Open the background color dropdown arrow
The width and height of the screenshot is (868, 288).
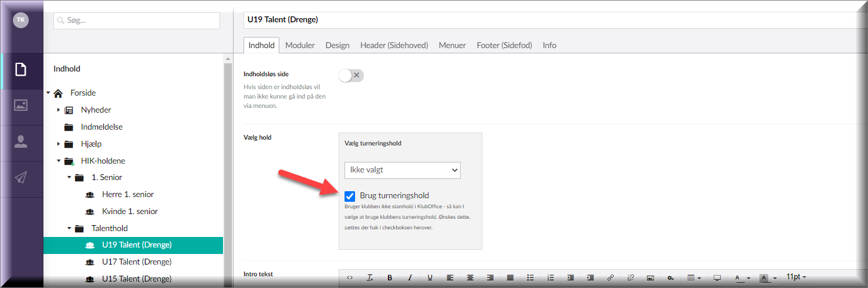pyautogui.click(x=775, y=278)
